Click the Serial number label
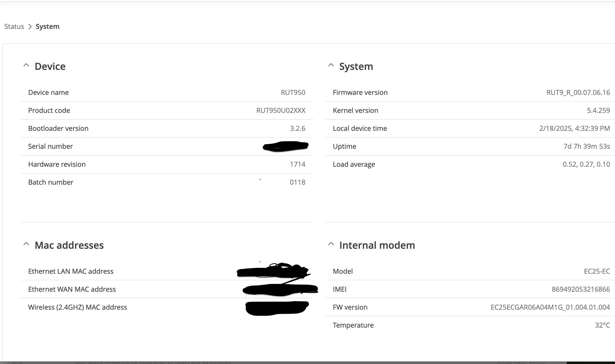Viewport: 615px width, 364px height. pos(50,146)
